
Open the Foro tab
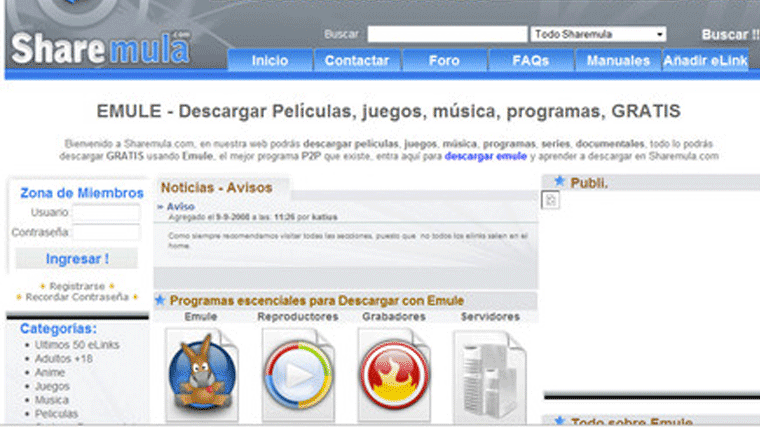444,61
